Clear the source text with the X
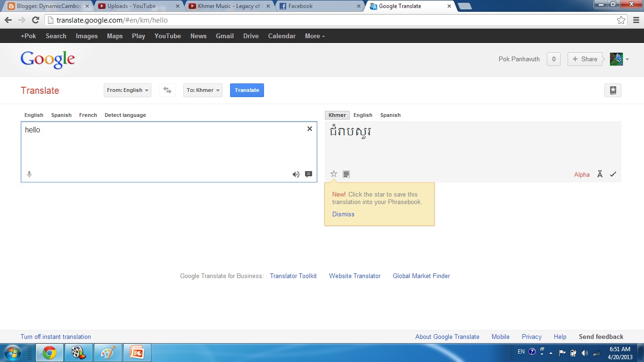The height and width of the screenshot is (362, 644). pos(310,129)
